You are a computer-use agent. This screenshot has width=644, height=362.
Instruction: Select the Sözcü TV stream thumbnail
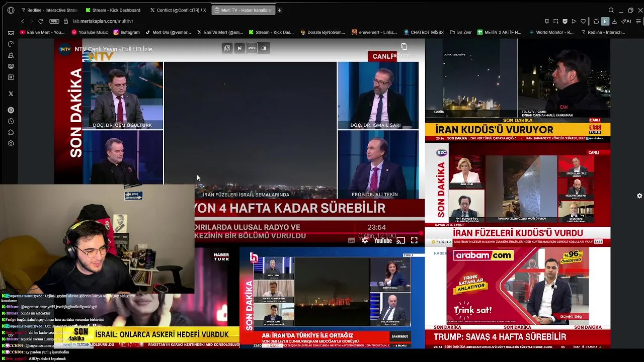click(x=518, y=194)
